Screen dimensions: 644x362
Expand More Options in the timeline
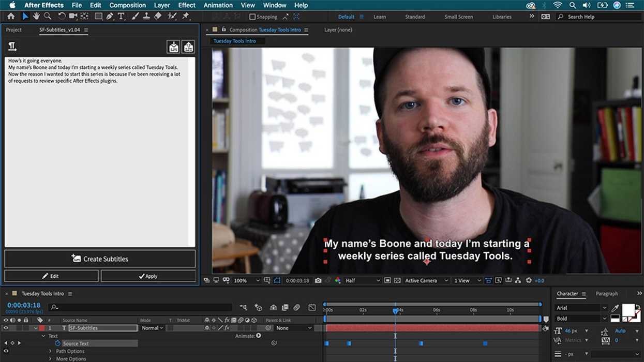click(x=50, y=359)
